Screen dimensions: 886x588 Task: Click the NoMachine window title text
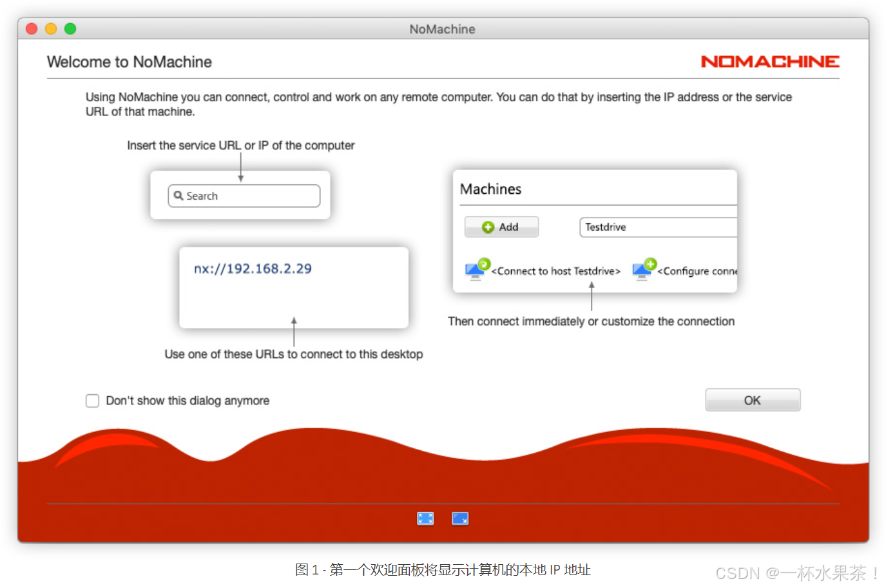[443, 29]
